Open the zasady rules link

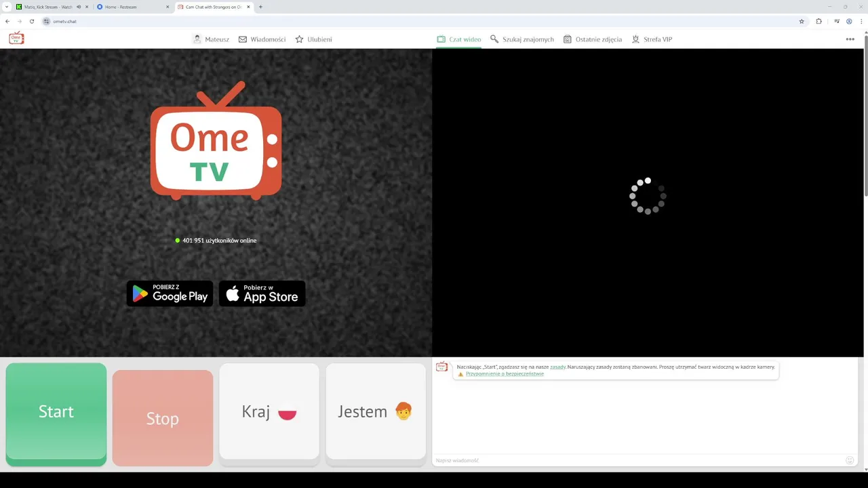point(557,367)
